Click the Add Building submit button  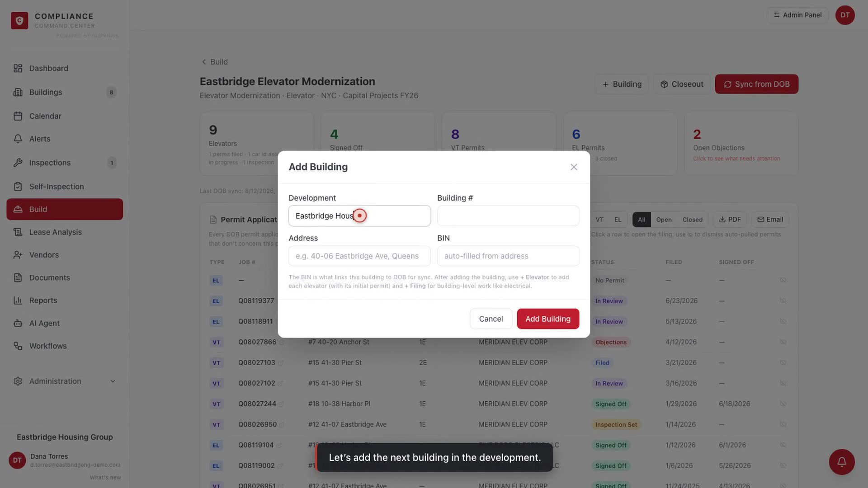[x=548, y=319]
